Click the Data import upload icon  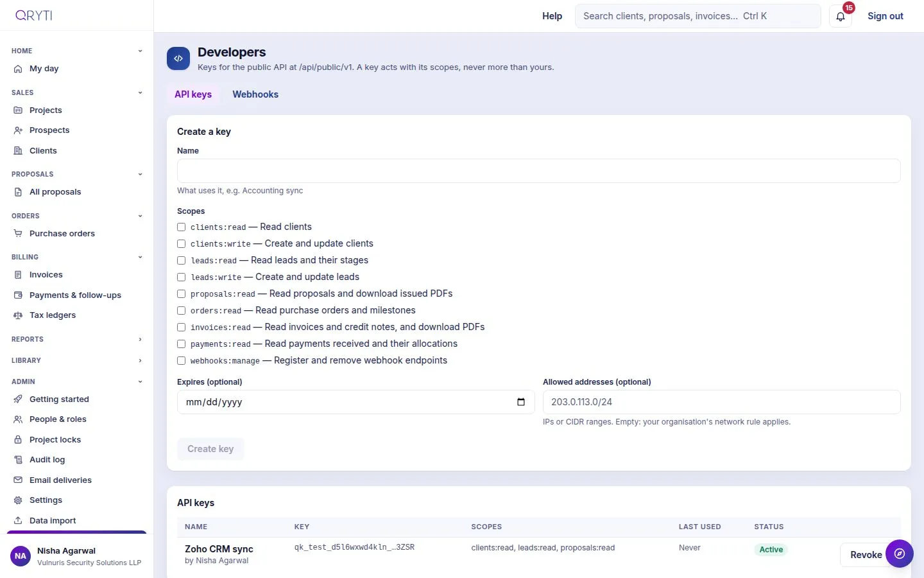(x=18, y=521)
